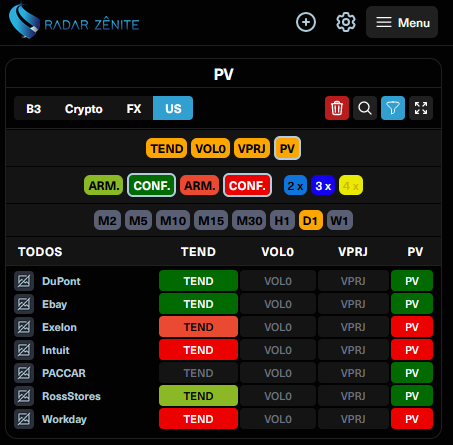Select the blue 2 x multiplier
453x445 pixels.
point(295,185)
